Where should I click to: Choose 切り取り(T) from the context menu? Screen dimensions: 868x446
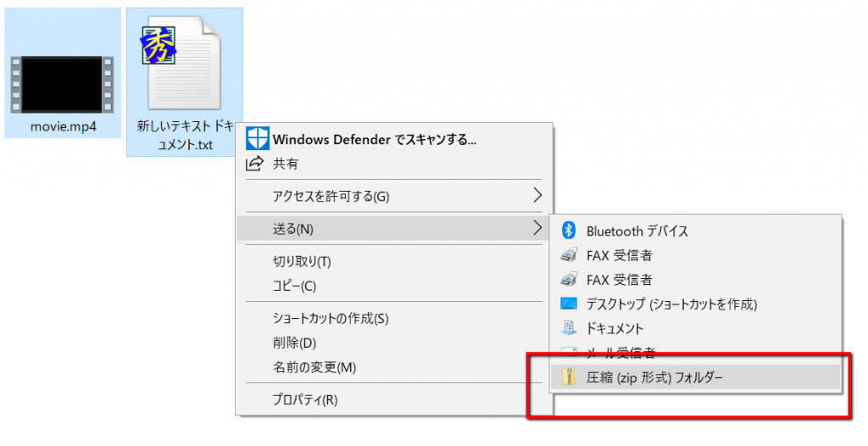(301, 261)
